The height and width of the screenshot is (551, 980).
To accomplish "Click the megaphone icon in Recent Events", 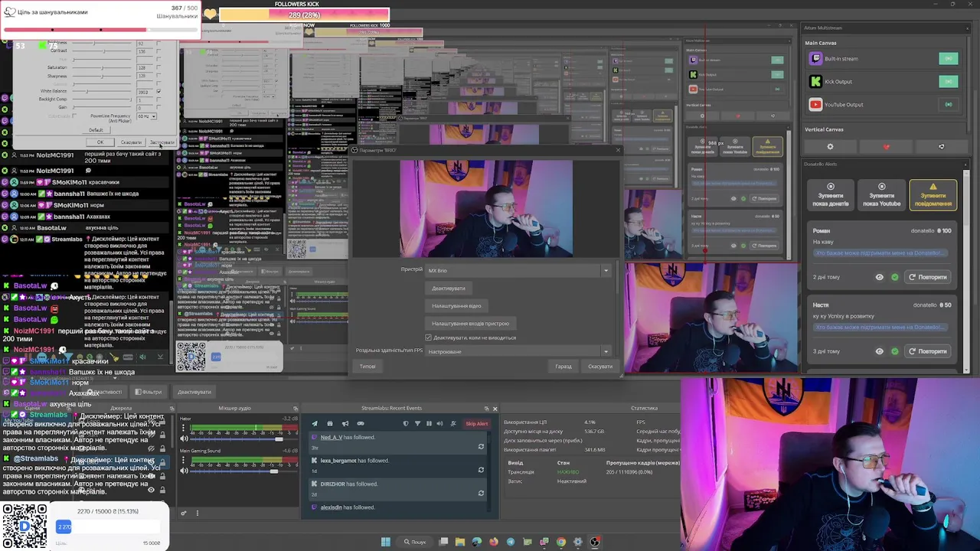I will pos(345,423).
